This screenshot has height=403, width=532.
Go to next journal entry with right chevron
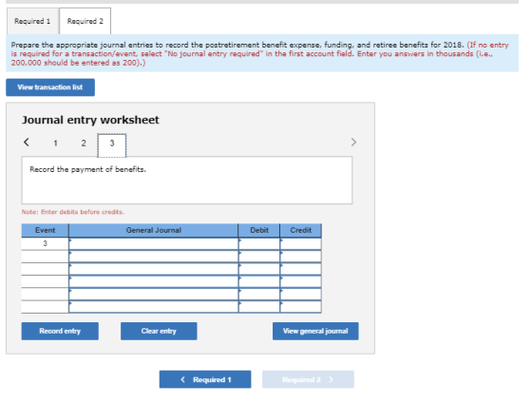(x=353, y=142)
